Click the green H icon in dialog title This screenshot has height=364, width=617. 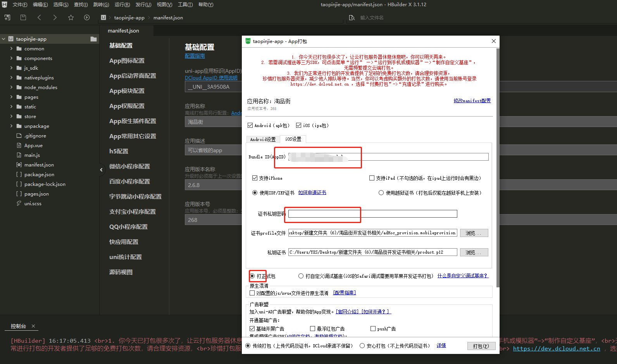pyautogui.click(x=248, y=41)
